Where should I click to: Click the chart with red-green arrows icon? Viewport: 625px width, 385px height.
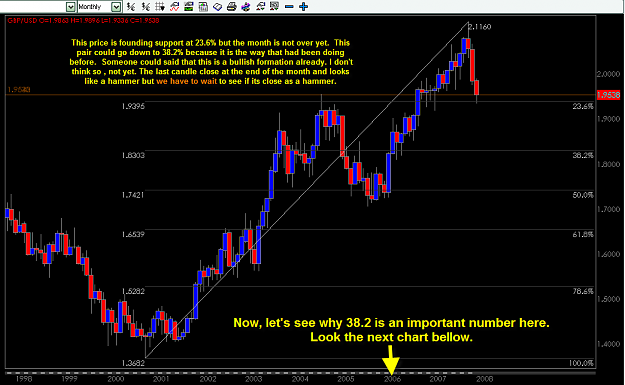(260, 6)
